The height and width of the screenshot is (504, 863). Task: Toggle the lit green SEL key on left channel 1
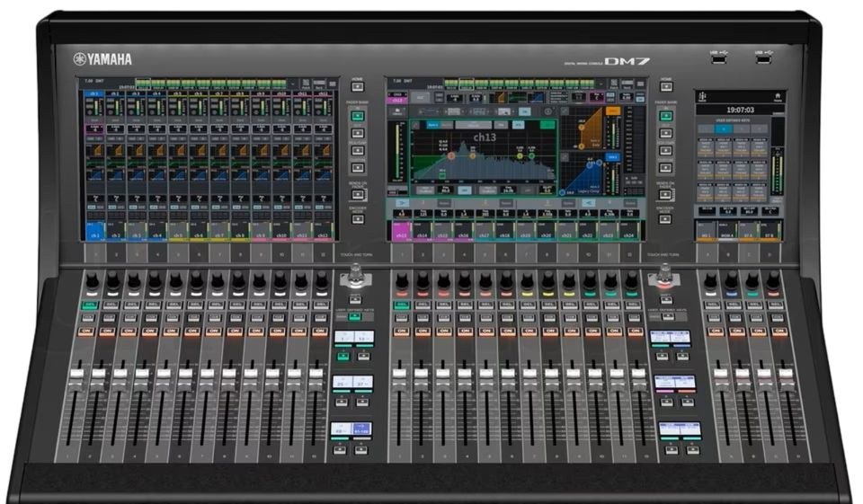89,305
